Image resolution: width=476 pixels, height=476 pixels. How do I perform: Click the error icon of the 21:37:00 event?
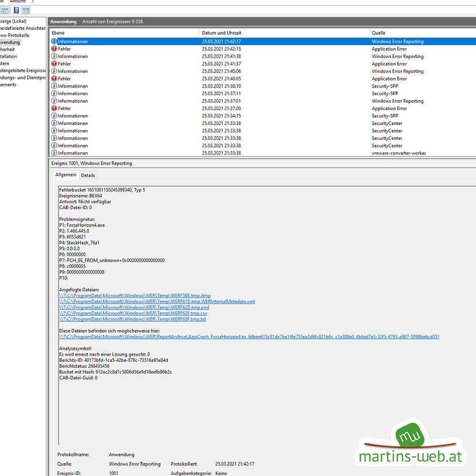coord(54,108)
